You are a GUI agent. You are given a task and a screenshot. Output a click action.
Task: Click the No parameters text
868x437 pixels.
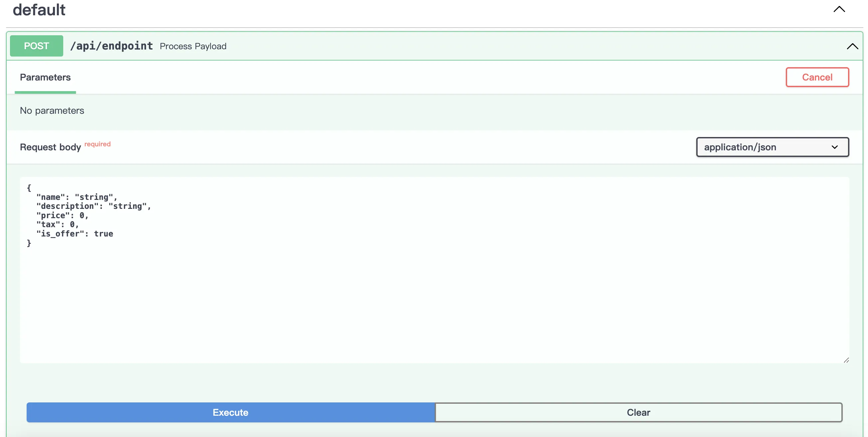[52, 110]
